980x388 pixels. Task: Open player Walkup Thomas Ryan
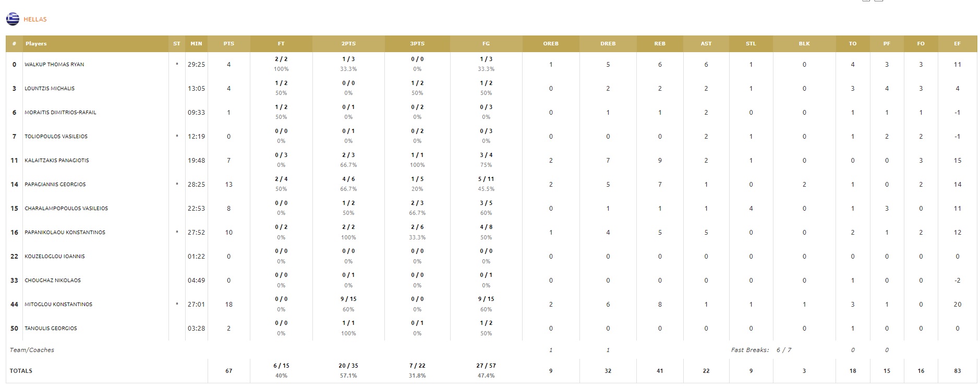[x=54, y=65]
